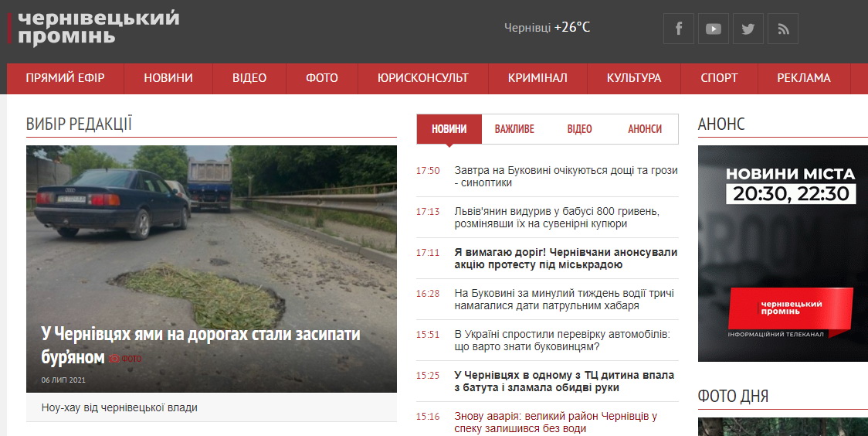Click the red ФОТО camera label on headline
The width and height of the screenshot is (868, 436).
pos(125,359)
